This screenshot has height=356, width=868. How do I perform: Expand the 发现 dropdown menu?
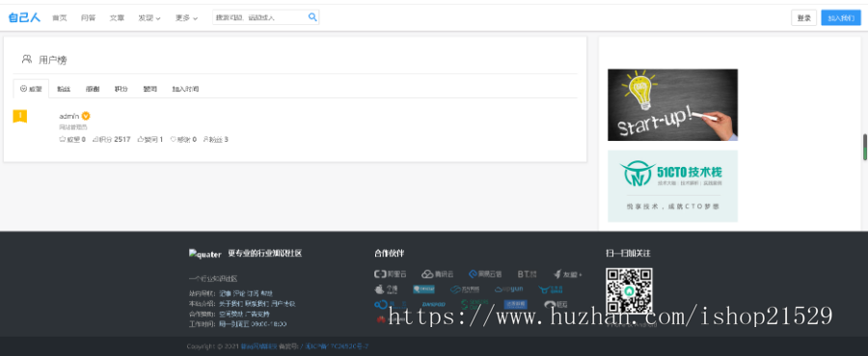coord(149,17)
